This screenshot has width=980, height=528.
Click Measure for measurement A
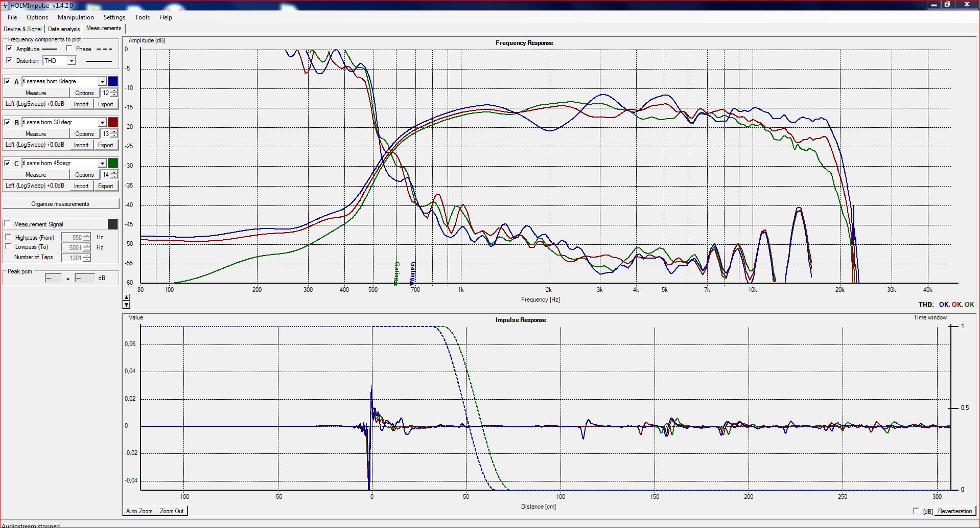pos(36,93)
